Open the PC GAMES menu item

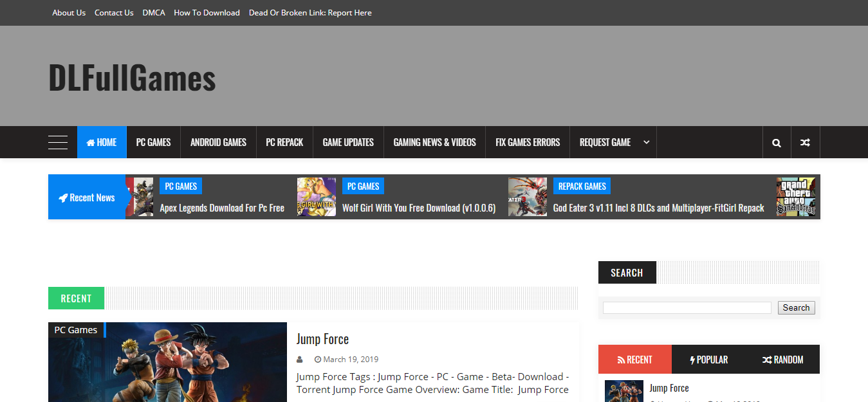(x=153, y=142)
